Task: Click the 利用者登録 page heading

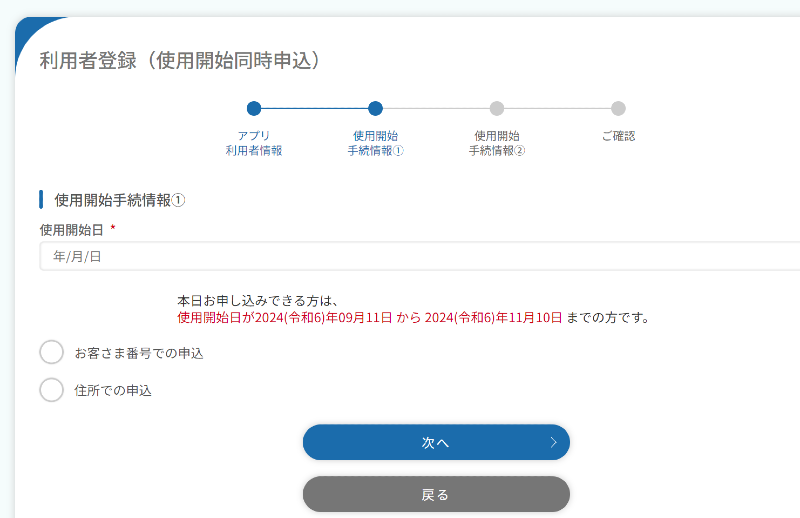Action: (180, 60)
